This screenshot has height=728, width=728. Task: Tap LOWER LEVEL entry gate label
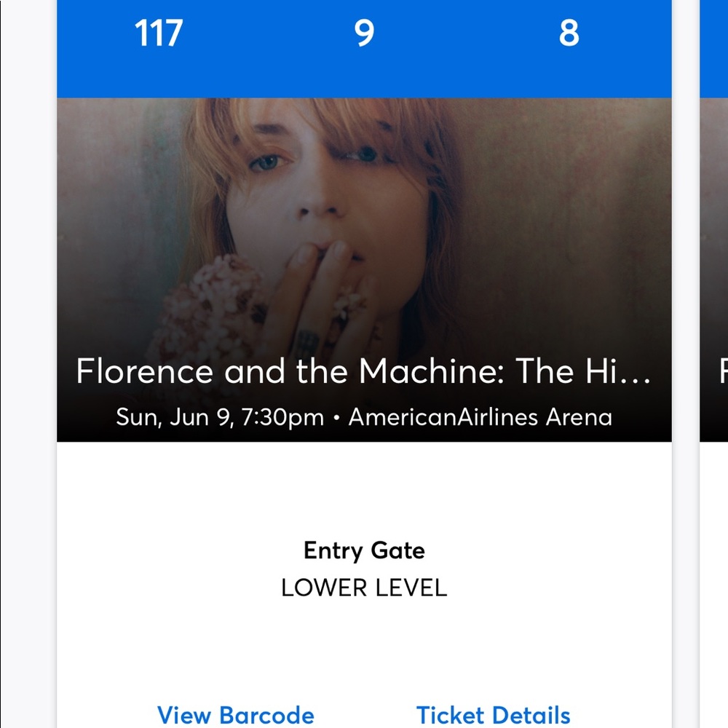click(364, 588)
